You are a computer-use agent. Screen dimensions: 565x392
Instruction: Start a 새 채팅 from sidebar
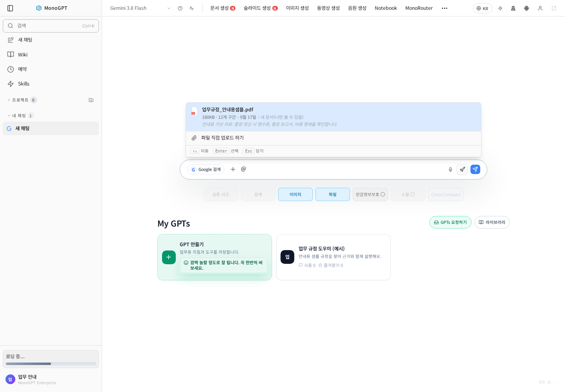(51, 40)
